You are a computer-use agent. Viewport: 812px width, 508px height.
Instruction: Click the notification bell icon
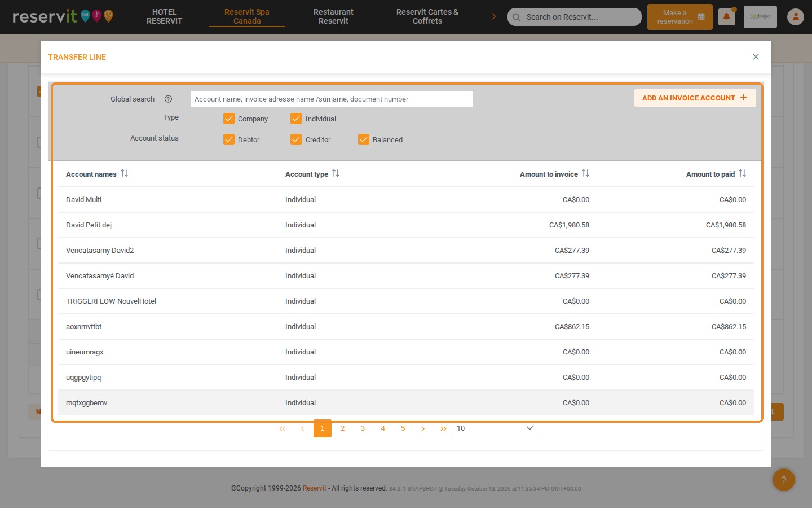tap(726, 17)
